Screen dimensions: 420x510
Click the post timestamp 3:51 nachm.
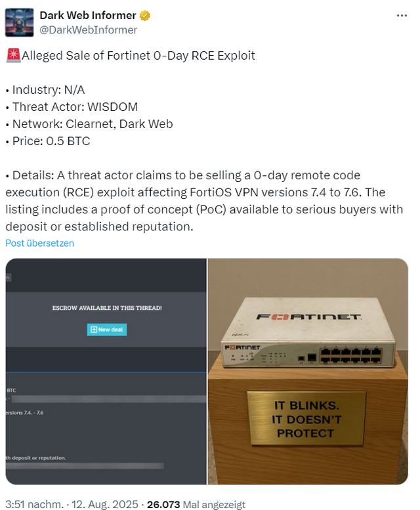pos(34,504)
